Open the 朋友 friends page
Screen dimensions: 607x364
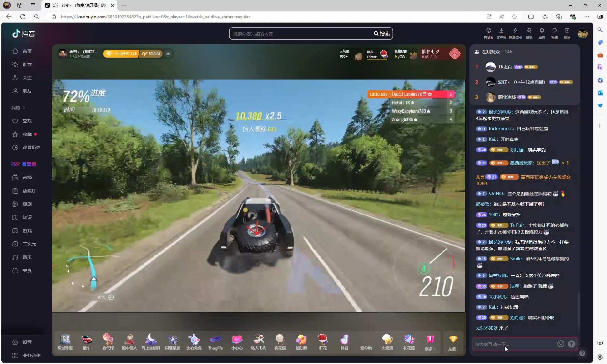[x=22, y=91]
